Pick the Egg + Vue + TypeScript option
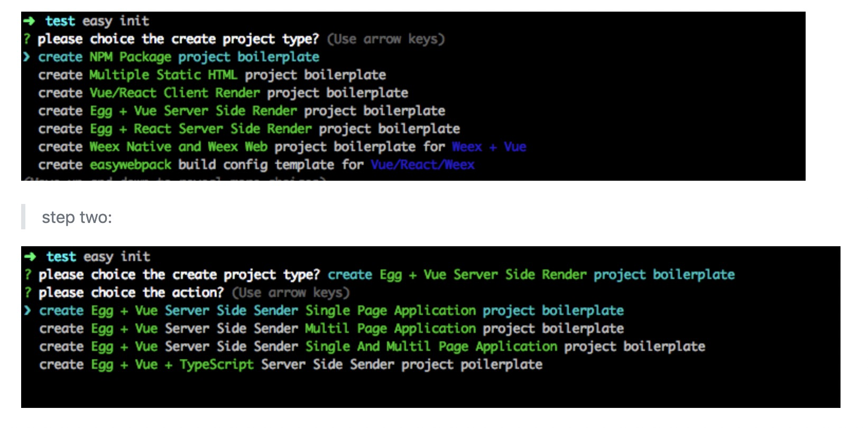 click(291, 365)
